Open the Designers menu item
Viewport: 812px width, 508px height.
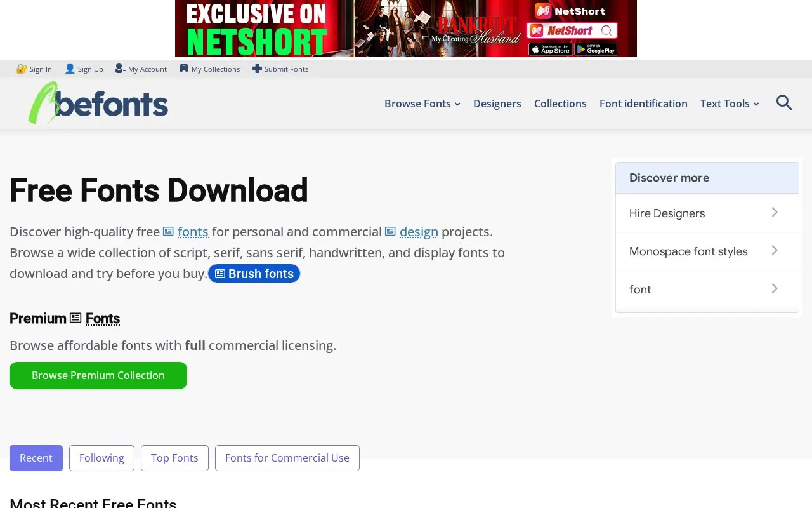click(497, 104)
